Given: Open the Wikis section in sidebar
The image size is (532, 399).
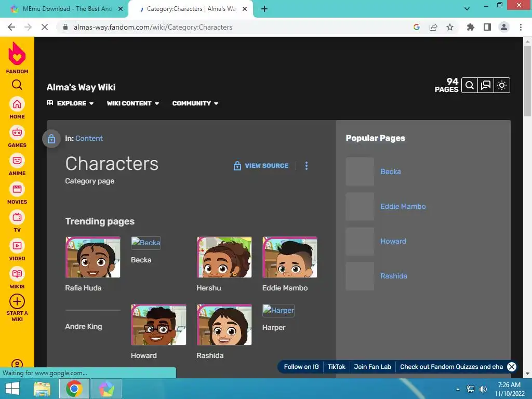Looking at the screenshot, I should click(17, 278).
